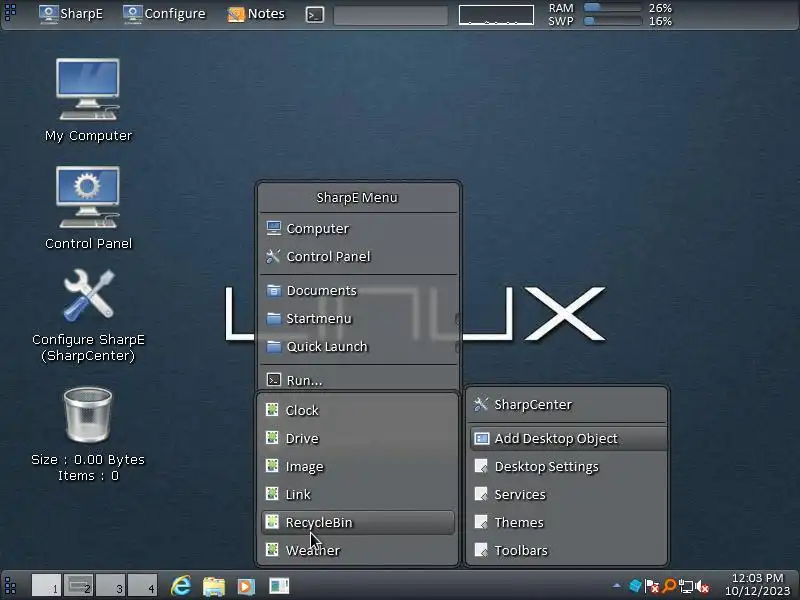Add a Link desktop object
The image size is (800, 600).
(358, 494)
